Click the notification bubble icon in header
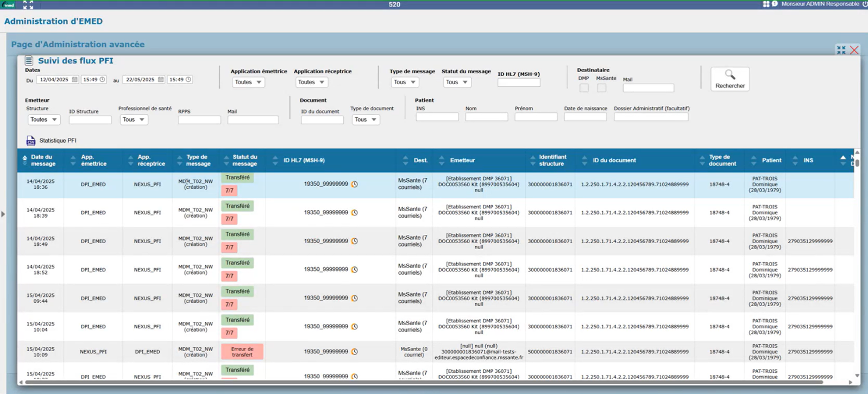This screenshot has height=394, width=868. (x=775, y=4)
